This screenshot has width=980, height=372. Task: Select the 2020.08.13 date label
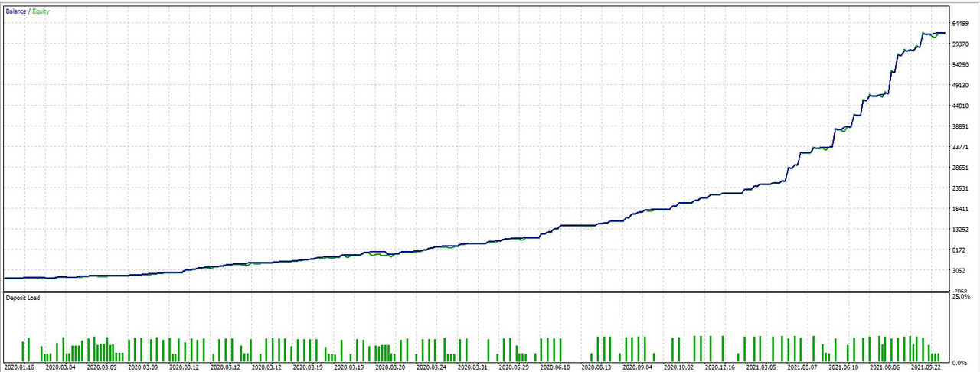(x=597, y=368)
